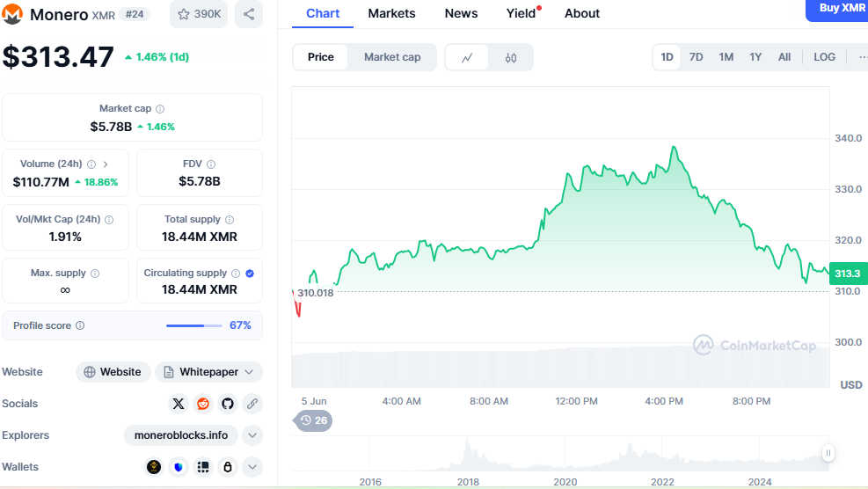Expand the Whitepaper dropdown
The image size is (868, 489).
(x=208, y=372)
